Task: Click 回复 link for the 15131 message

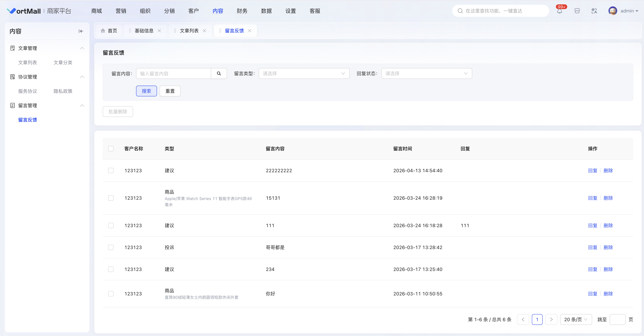Action: coord(592,198)
